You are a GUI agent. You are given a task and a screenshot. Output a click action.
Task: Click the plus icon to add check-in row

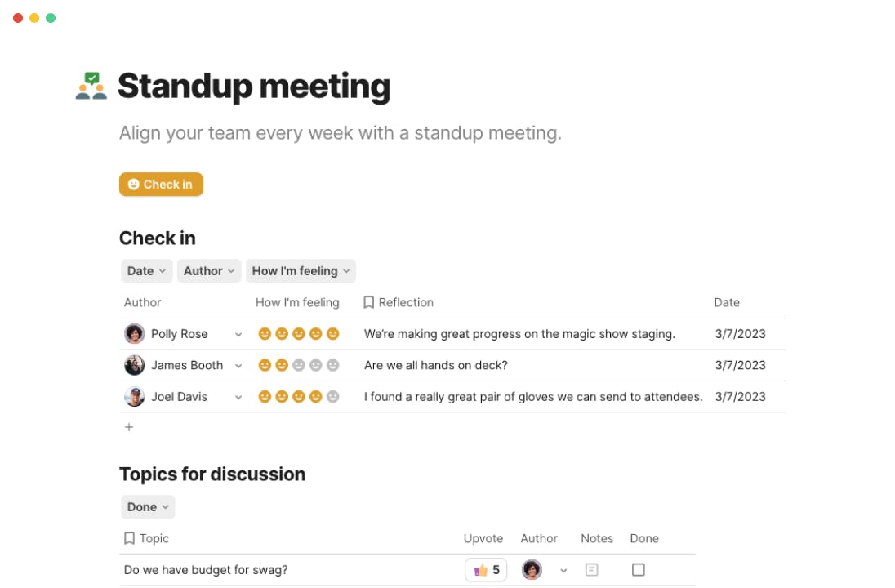tap(129, 427)
